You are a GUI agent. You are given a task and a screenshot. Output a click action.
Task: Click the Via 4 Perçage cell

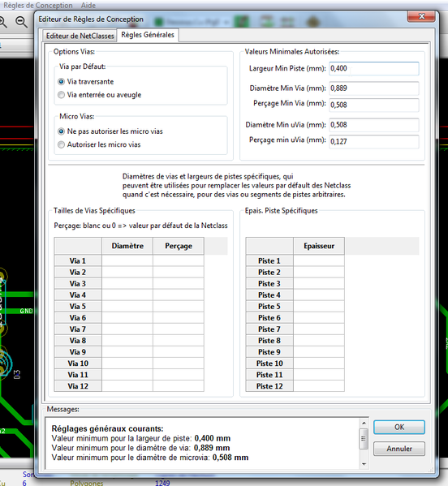(179, 295)
